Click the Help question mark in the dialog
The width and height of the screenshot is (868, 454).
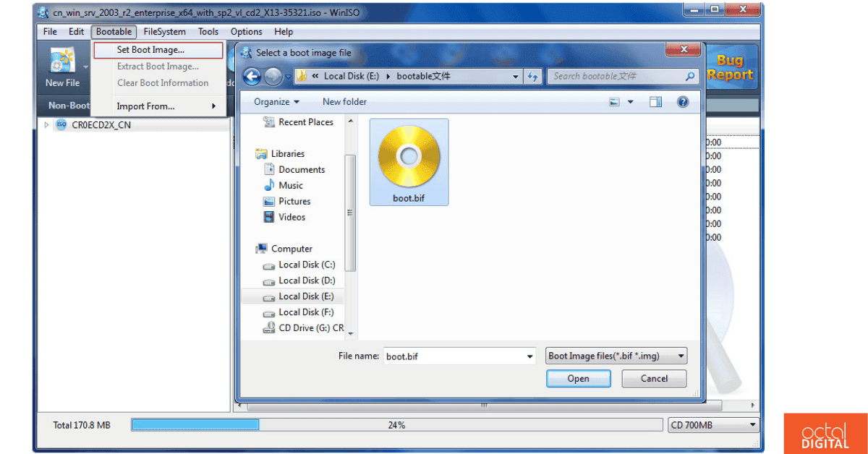[682, 101]
